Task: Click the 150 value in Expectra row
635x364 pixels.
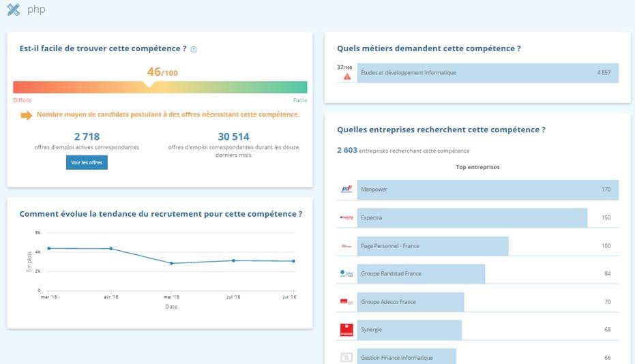Action: (606, 218)
